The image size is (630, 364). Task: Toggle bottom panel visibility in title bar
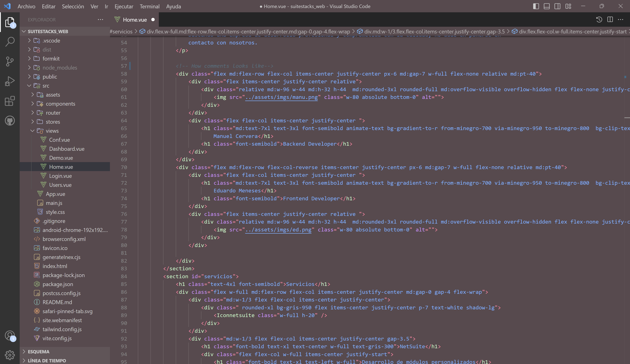click(x=546, y=6)
